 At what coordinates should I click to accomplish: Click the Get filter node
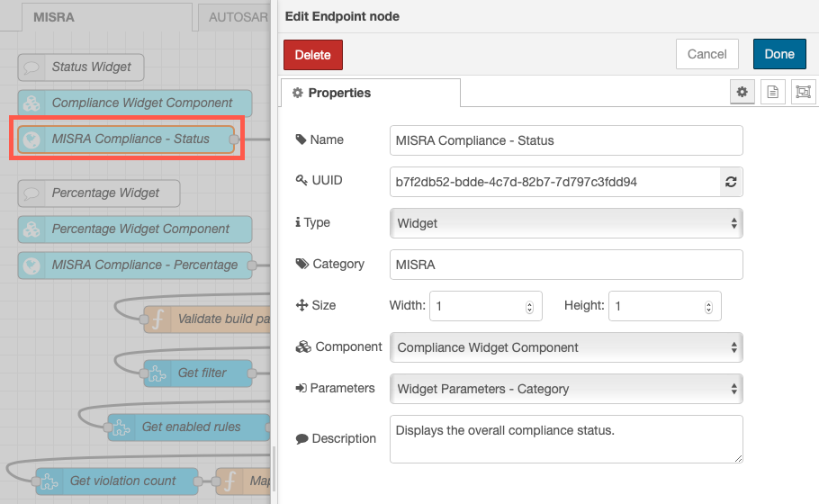[198, 373]
